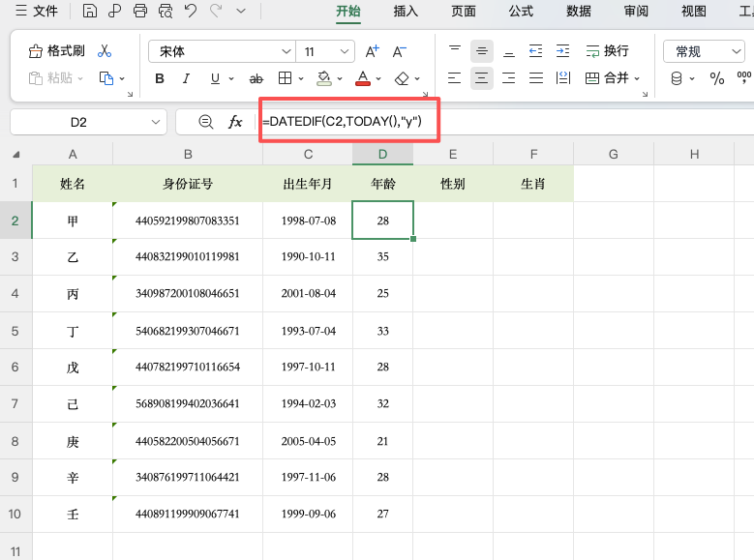This screenshot has height=560, width=754.
Task: Click the Print icon
Action: tap(140, 11)
